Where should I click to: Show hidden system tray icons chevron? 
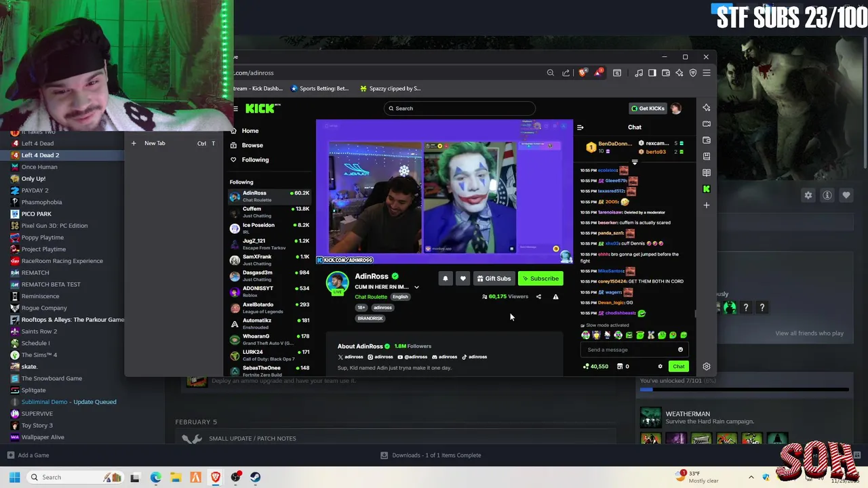[751, 477]
